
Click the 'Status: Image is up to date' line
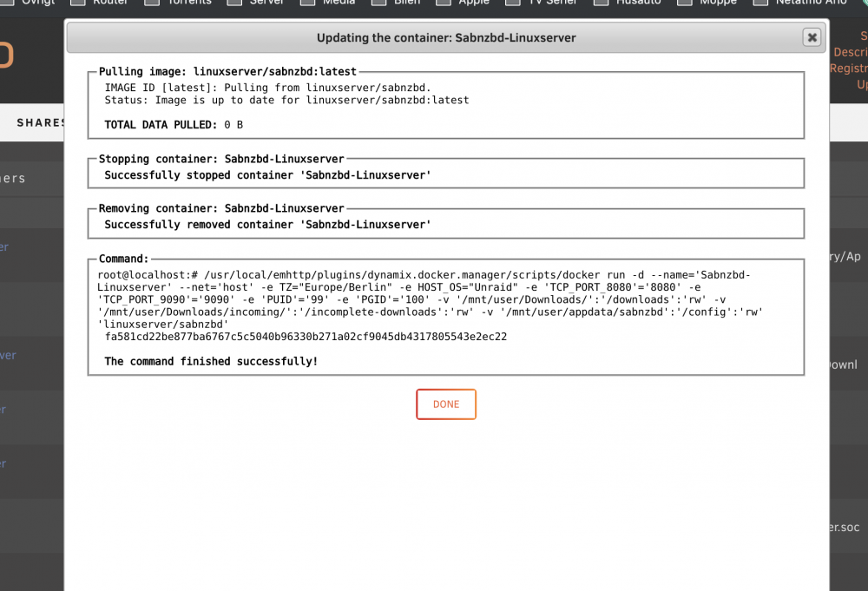click(x=286, y=100)
